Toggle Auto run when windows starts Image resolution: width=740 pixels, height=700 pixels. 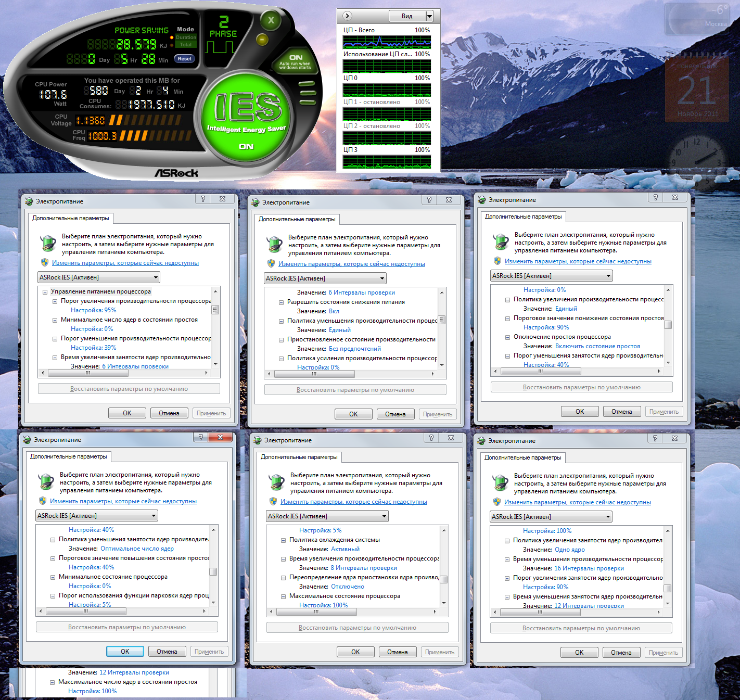point(295,61)
